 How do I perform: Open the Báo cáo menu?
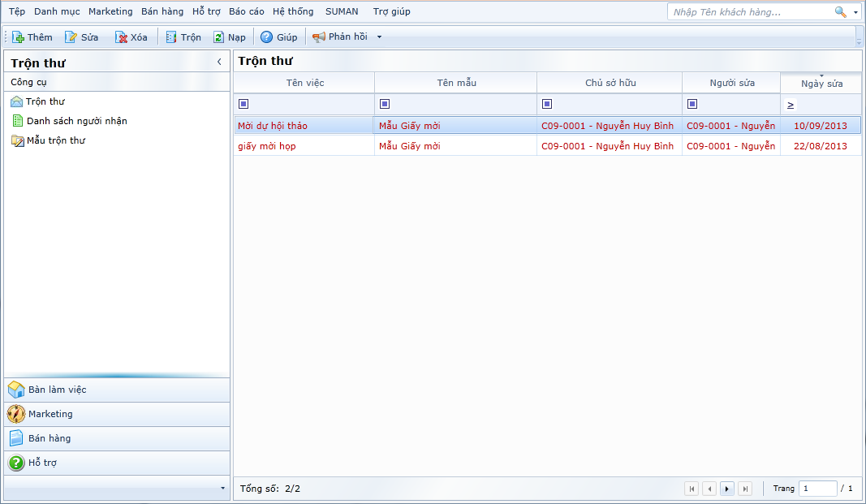[x=246, y=11]
